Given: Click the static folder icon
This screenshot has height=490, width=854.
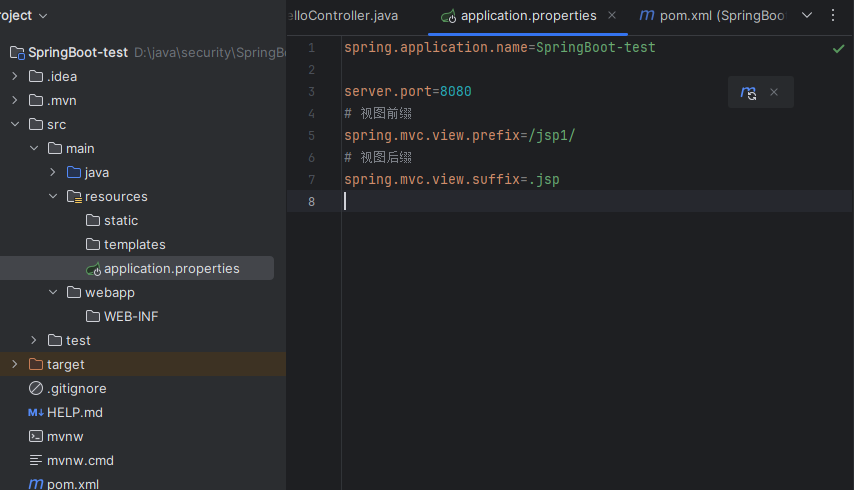Looking at the screenshot, I should (93, 220).
